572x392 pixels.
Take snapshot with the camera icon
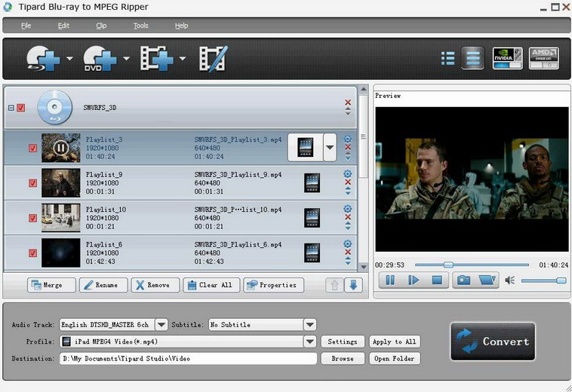tap(463, 280)
